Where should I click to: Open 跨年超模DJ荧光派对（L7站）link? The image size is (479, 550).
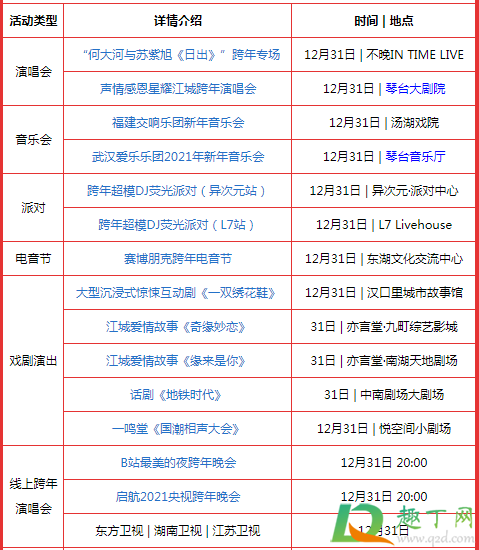176,225
